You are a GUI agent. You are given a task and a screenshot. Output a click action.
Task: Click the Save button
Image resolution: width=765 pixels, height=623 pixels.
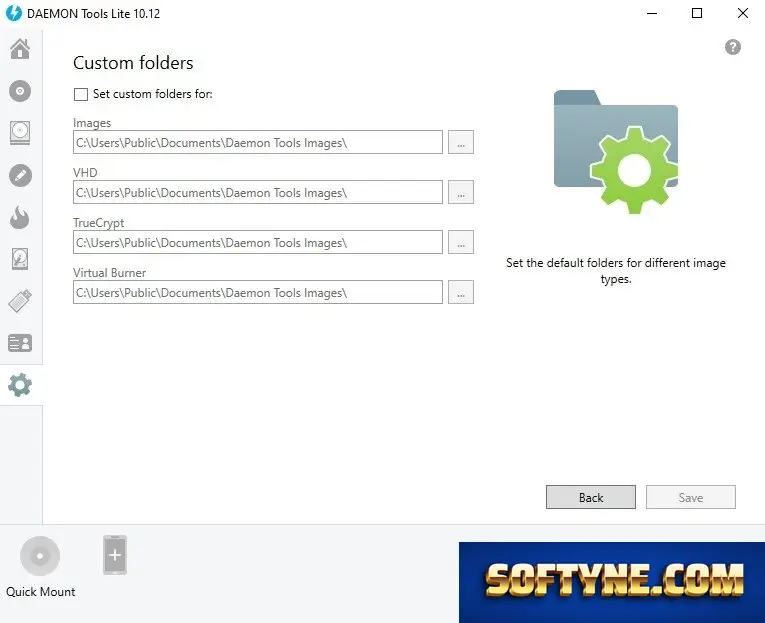691,497
